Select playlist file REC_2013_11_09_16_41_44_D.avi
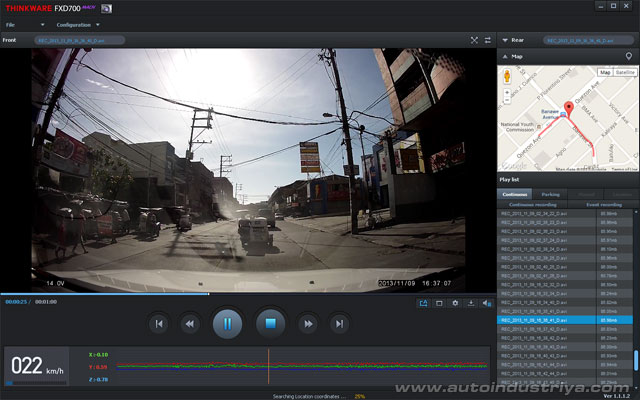Image resolution: width=640 pixels, height=400 pixels. click(565, 364)
